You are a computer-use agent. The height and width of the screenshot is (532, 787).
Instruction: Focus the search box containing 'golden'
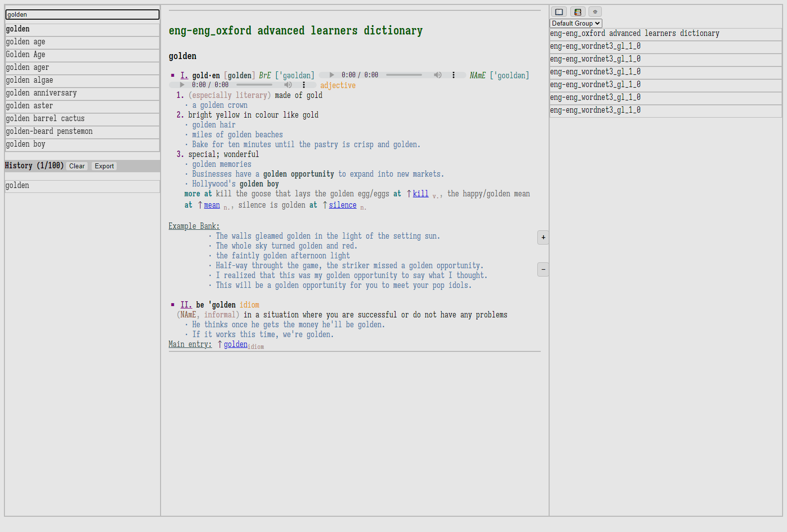point(82,15)
